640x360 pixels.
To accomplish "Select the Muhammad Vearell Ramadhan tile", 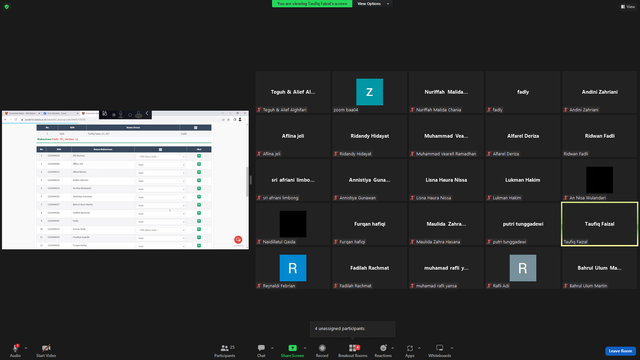I will [x=446, y=136].
